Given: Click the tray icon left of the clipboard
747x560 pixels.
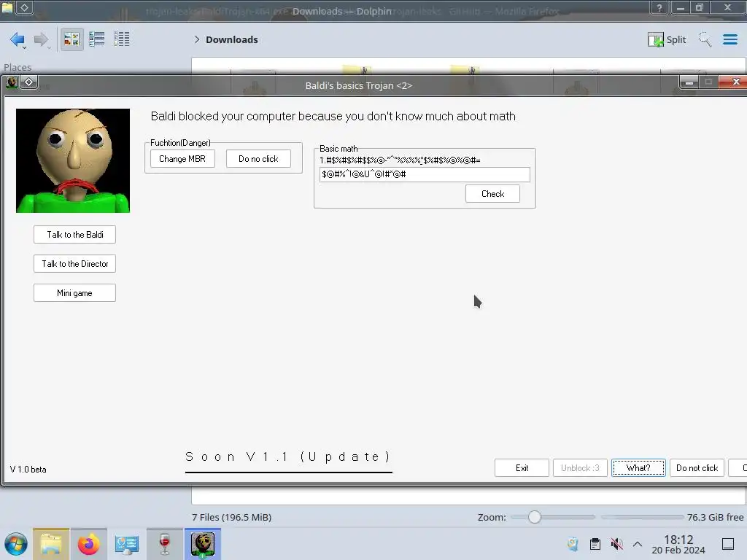Looking at the screenshot, I should pyautogui.click(x=573, y=544).
